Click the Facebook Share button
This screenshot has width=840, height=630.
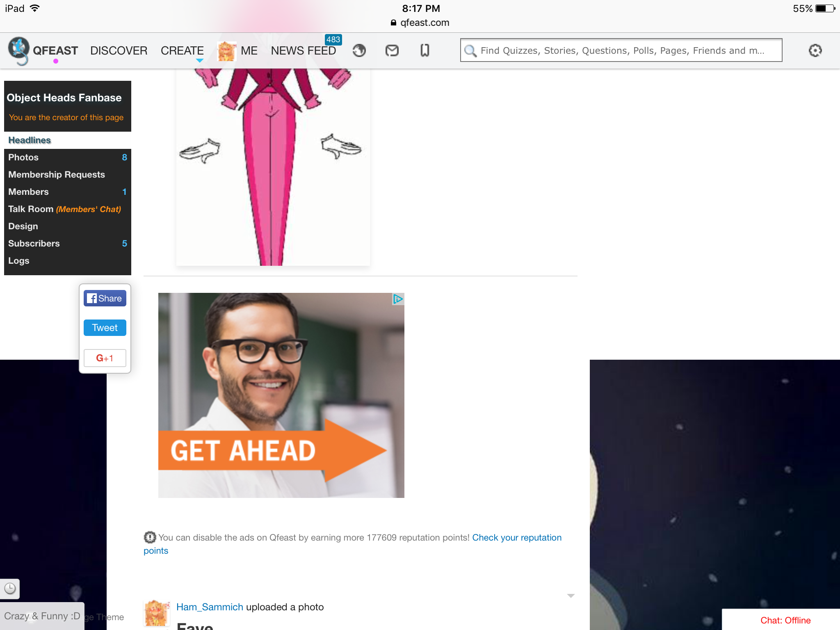[x=105, y=298]
